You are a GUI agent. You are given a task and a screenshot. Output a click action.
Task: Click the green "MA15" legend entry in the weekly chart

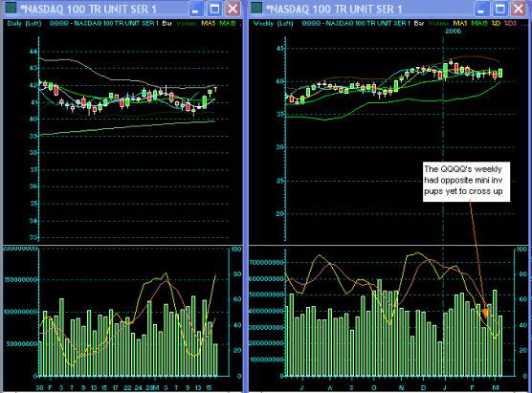pyautogui.click(x=479, y=23)
